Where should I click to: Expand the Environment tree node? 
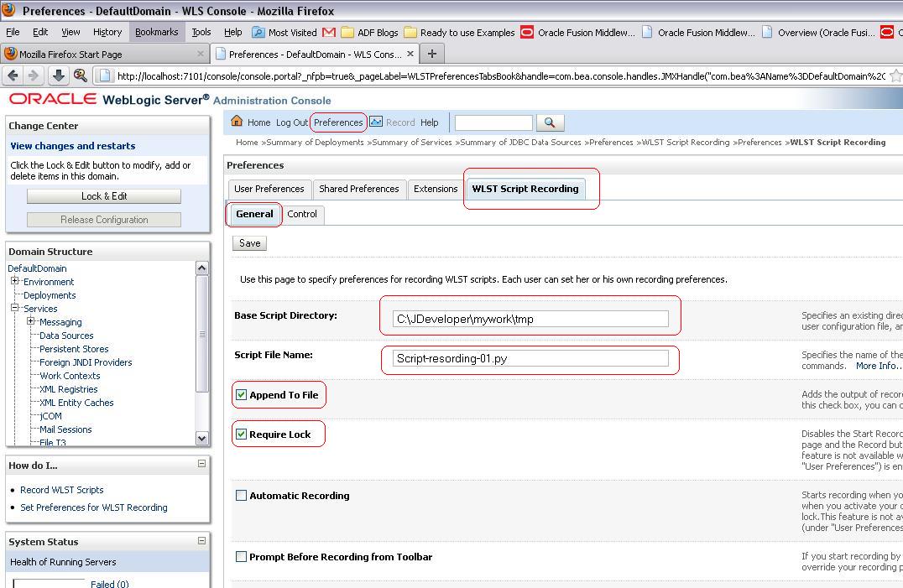[15, 281]
